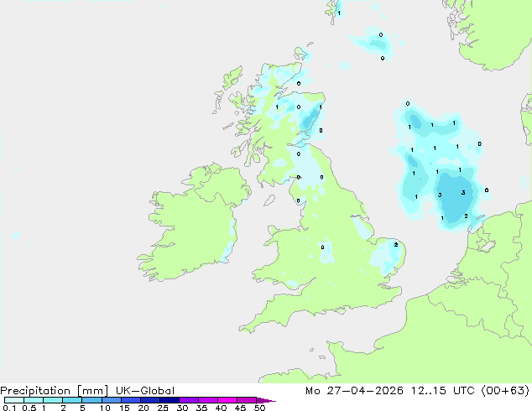Select the 25–30 mm dark navy swatch
This screenshot has width=532, height=411.
click(169, 400)
